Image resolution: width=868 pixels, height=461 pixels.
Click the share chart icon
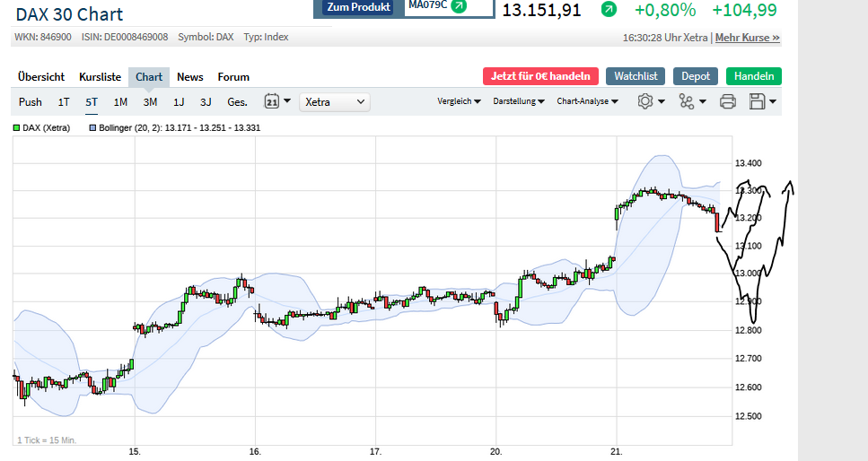pos(687,101)
